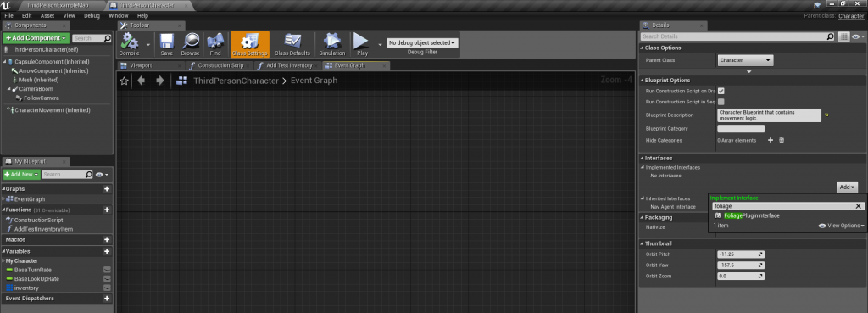The width and height of the screenshot is (868, 313).
Task: Open Class Defaults in the toolbar
Action: point(292,44)
